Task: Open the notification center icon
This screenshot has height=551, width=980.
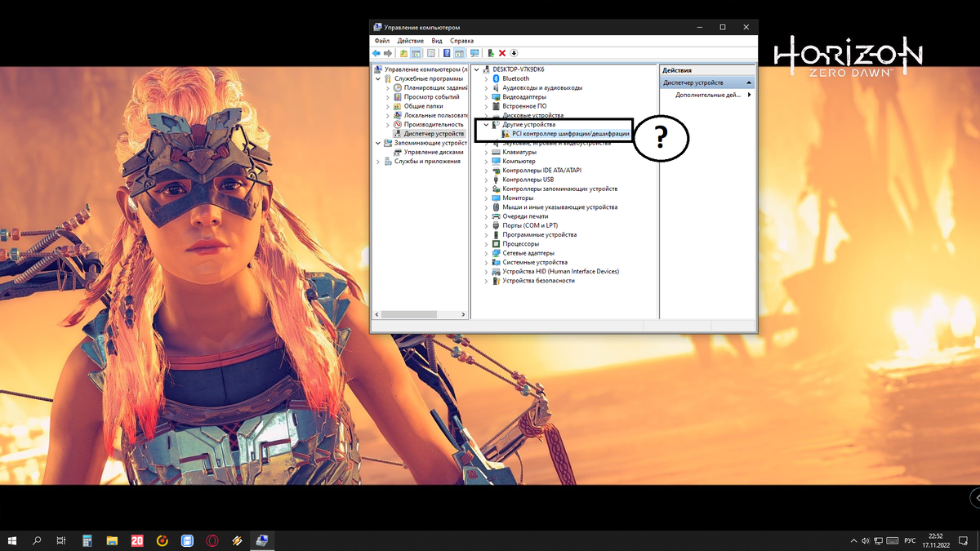Action: 964,541
